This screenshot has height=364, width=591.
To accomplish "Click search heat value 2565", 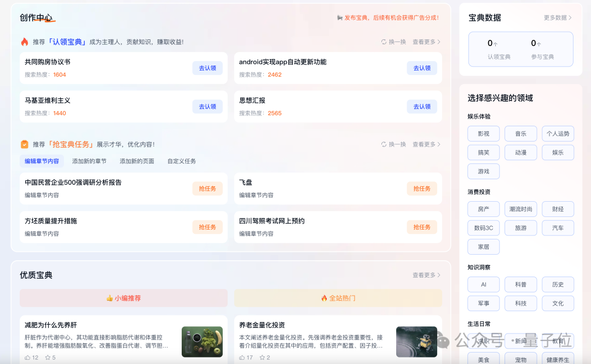I will (x=275, y=113).
